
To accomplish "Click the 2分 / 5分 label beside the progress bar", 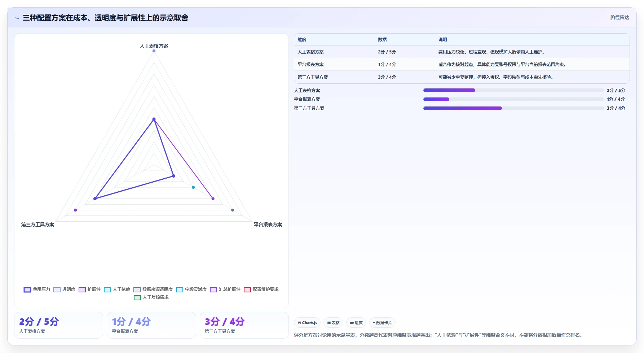I will click(616, 91).
